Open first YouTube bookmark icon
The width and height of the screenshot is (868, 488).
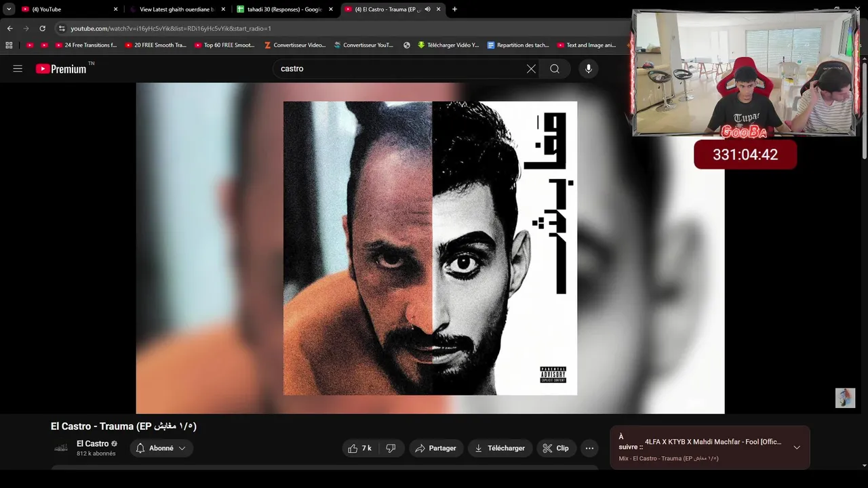[30, 45]
